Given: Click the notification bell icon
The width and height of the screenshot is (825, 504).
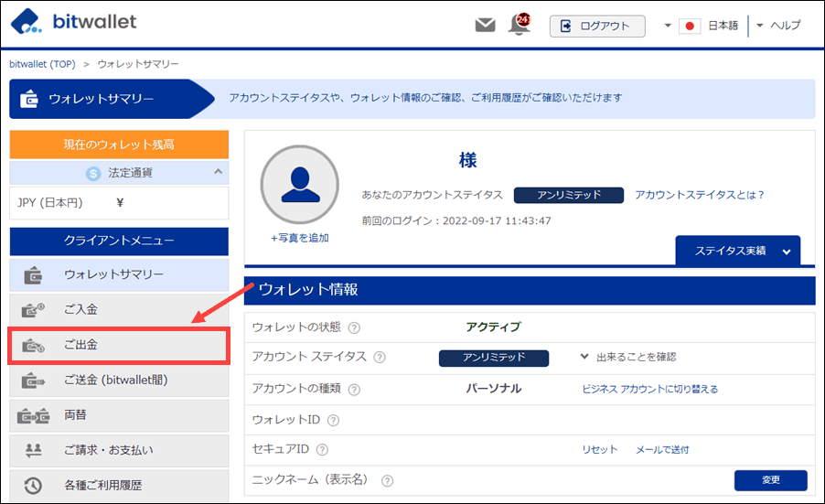Looking at the screenshot, I should [x=520, y=26].
